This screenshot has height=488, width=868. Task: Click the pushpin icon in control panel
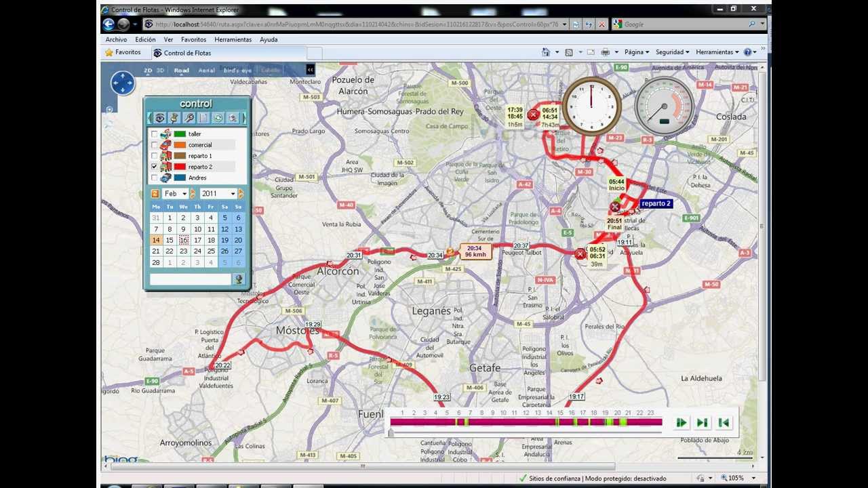(x=174, y=118)
